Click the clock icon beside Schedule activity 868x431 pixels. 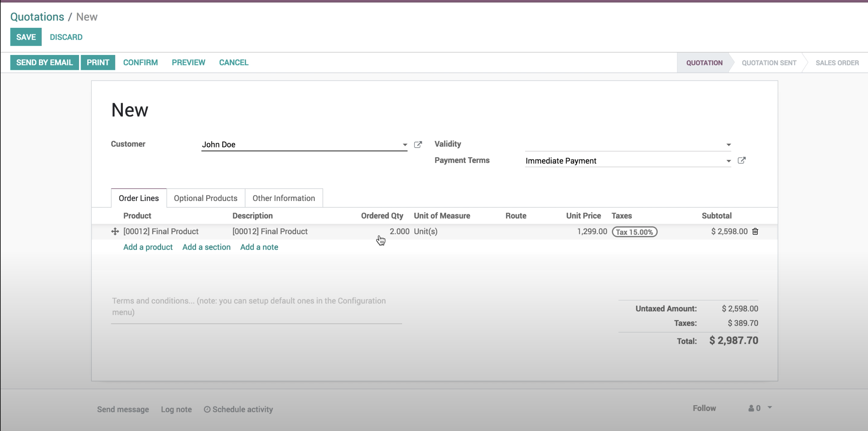click(x=208, y=409)
